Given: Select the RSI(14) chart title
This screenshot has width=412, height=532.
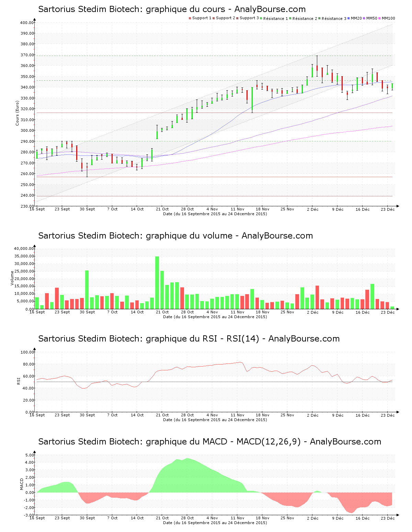Looking at the screenshot, I should click(189, 339).
